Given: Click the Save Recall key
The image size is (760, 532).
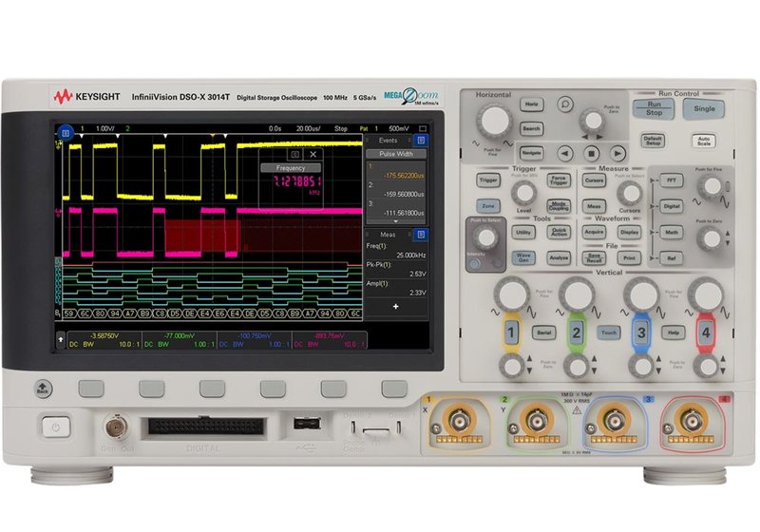Looking at the screenshot, I should click(x=594, y=257).
